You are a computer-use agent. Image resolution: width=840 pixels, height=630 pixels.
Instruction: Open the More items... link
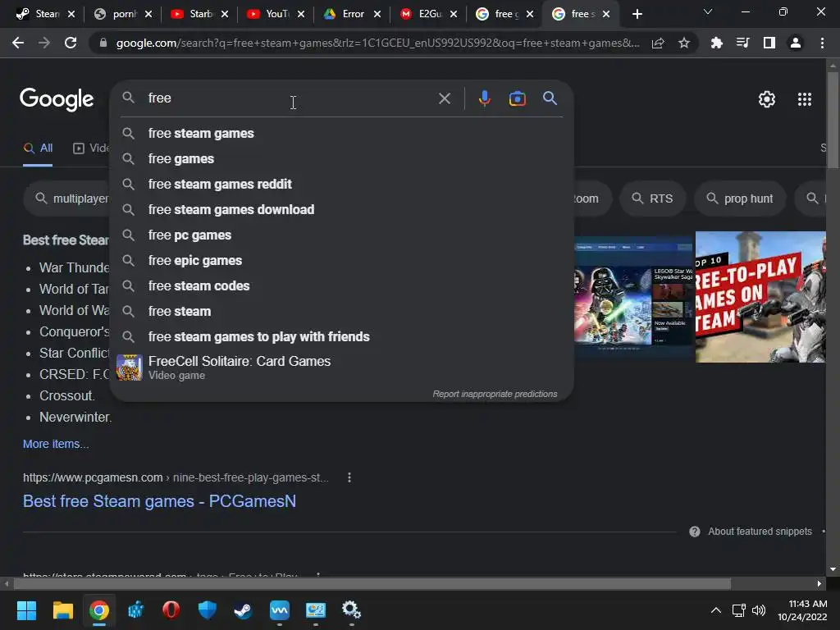[56, 444]
